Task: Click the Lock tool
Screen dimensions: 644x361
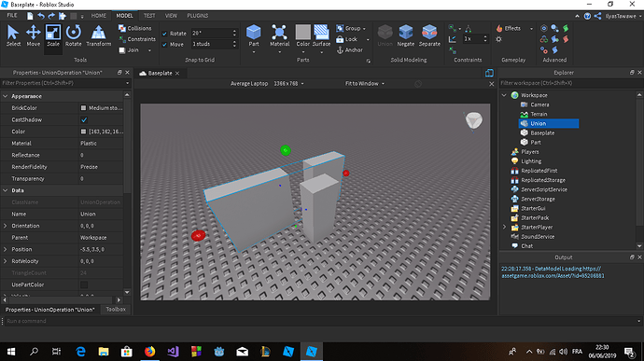Action: pyautogui.click(x=347, y=39)
